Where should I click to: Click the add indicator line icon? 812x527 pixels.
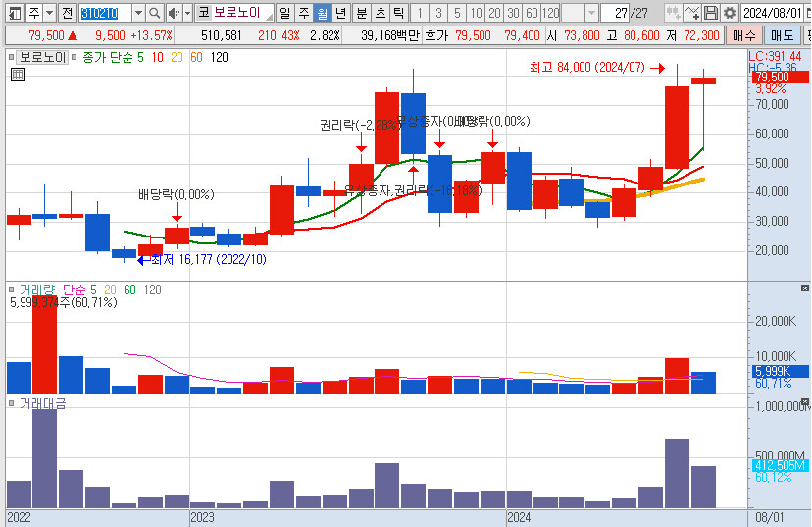(x=692, y=13)
